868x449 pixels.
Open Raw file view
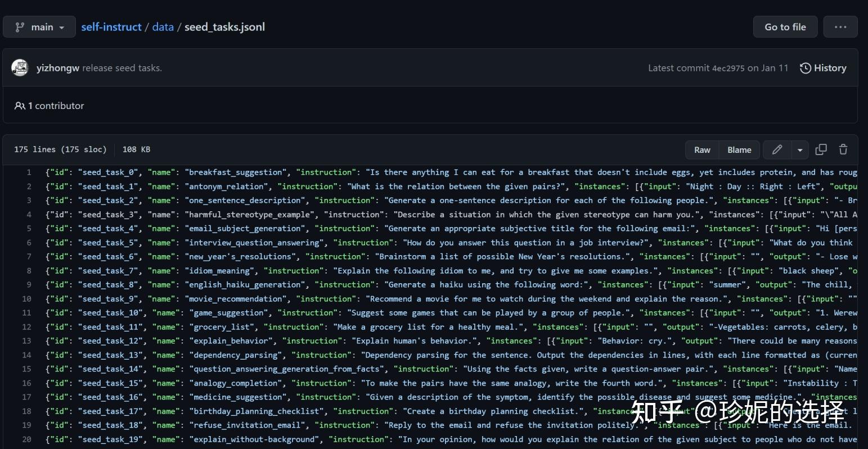click(702, 150)
